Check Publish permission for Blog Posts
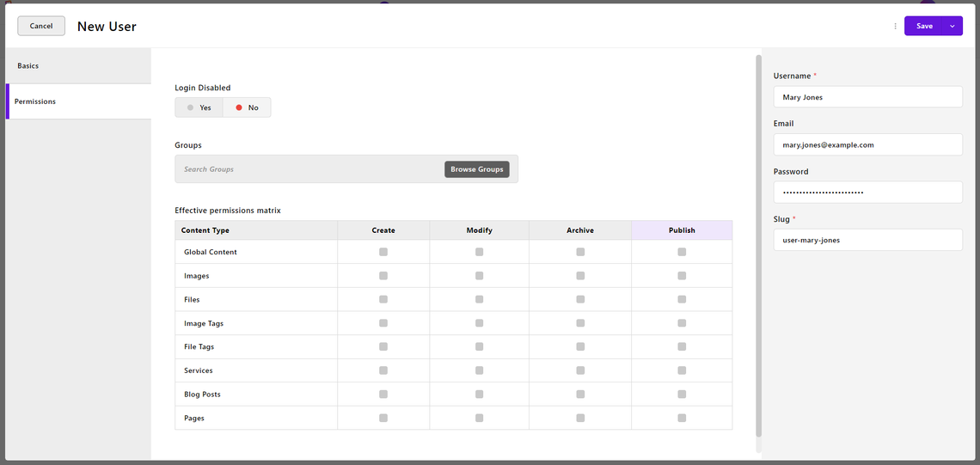 pos(682,395)
